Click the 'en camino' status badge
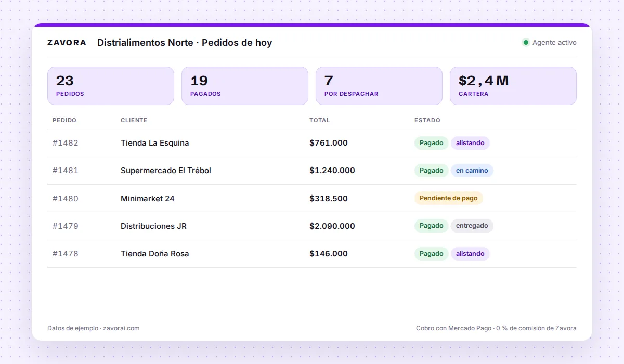 (472, 171)
